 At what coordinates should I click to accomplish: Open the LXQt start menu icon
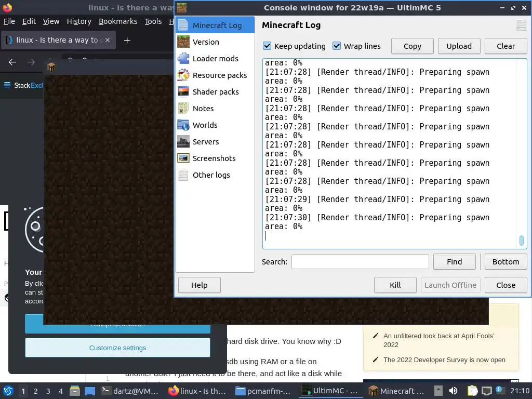point(8,391)
